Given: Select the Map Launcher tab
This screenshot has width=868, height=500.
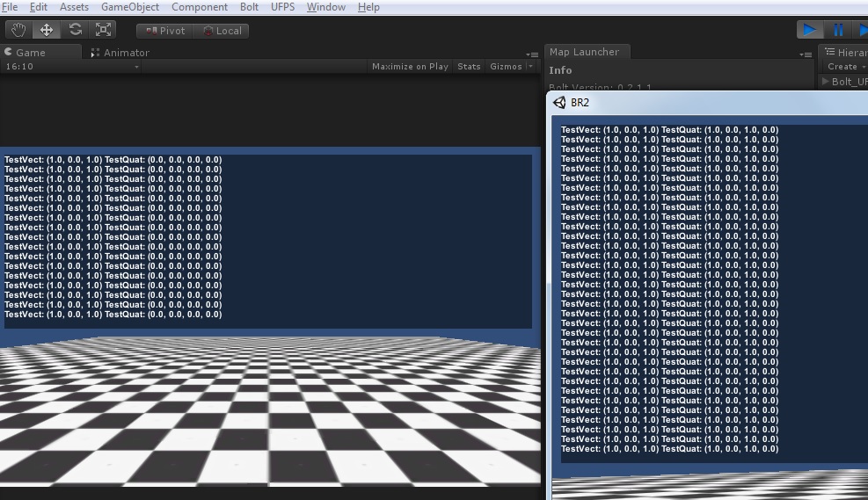Looking at the screenshot, I should click(x=587, y=52).
